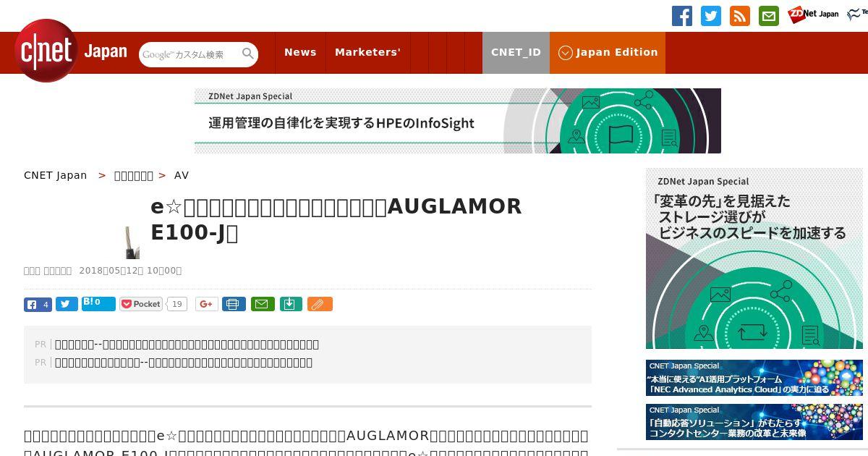This screenshot has height=456, width=868.
Task: Open the RSS feed icon
Action: (x=740, y=16)
